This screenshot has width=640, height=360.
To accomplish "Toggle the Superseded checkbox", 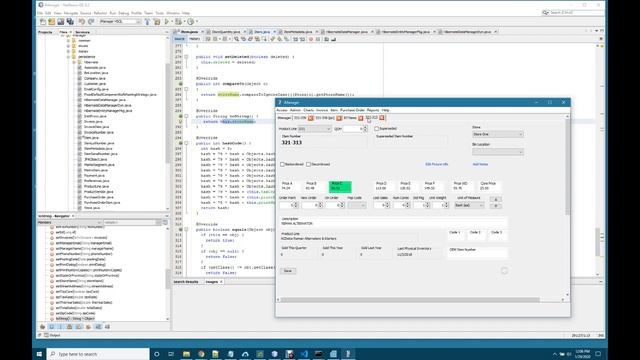I will tap(377, 129).
